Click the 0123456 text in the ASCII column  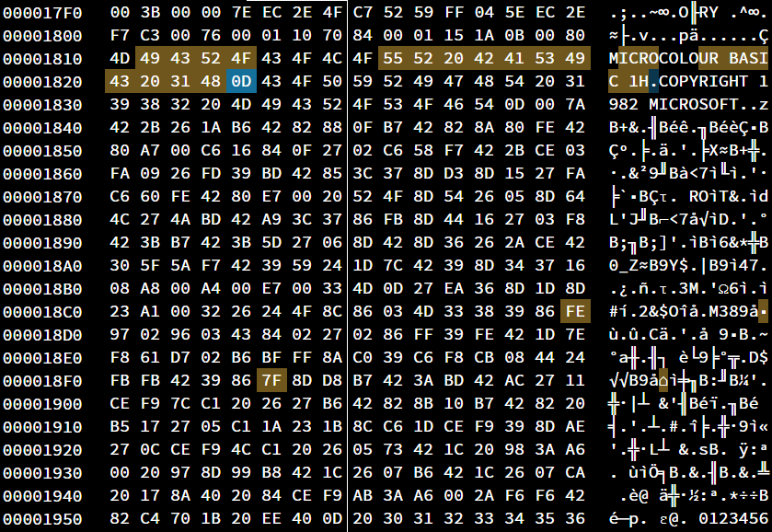pos(734,518)
